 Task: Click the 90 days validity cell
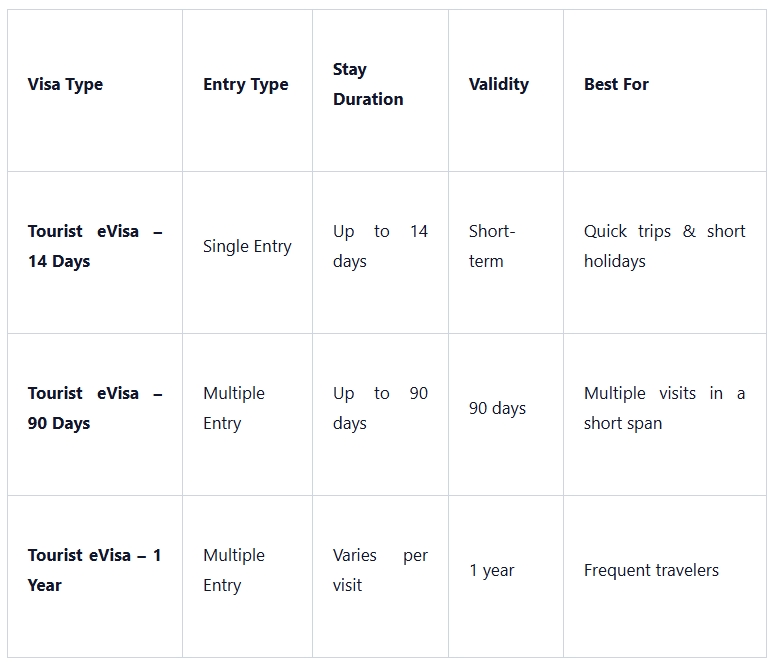pyautogui.click(x=497, y=408)
